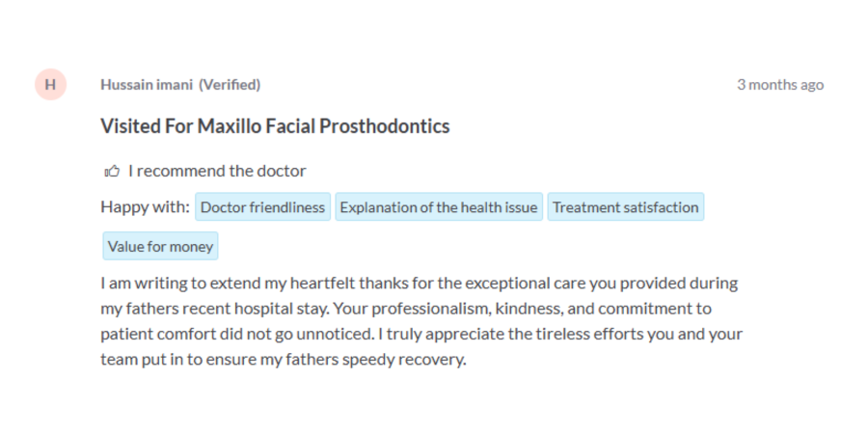Click 'speedy recovery' at review end
The width and height of the screenshot is (868, 434).
click(x=404, y=361)
